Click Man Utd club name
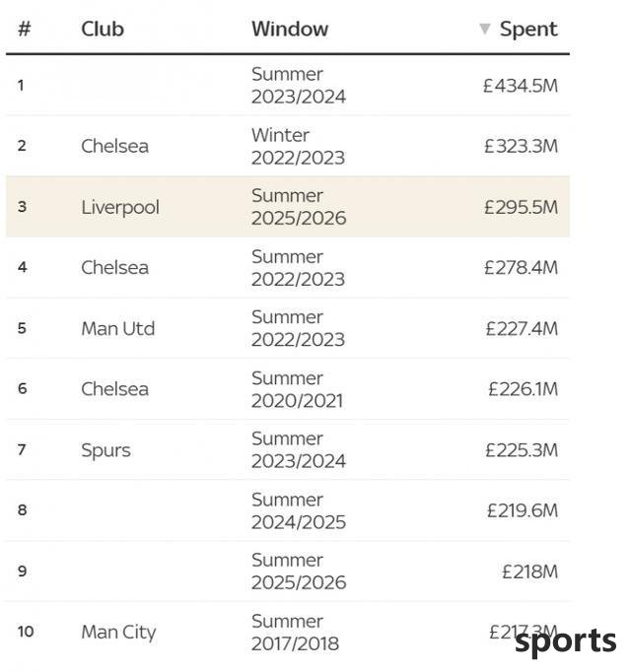The height and width of the screenshot is (672, 631). click(118, 329)
